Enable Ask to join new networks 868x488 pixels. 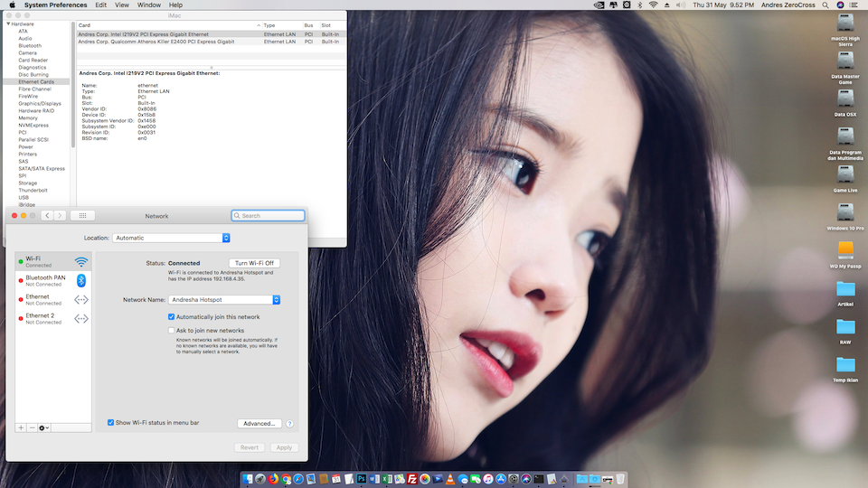coord(172,331)
